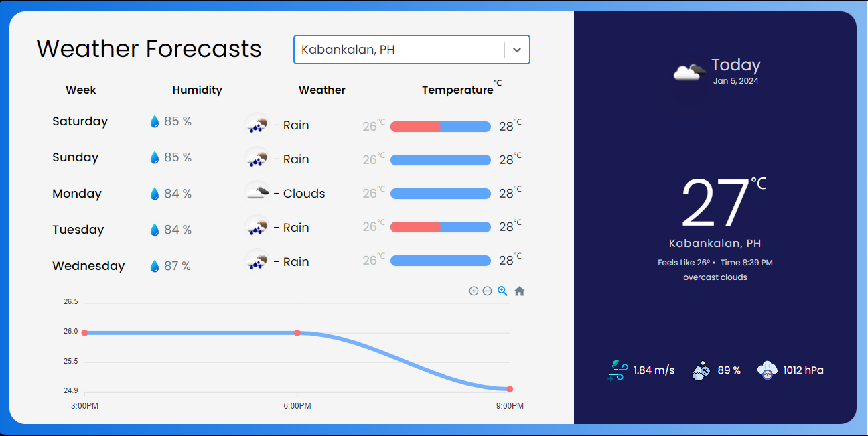Click the 3:00PM data point on chart

85,333
